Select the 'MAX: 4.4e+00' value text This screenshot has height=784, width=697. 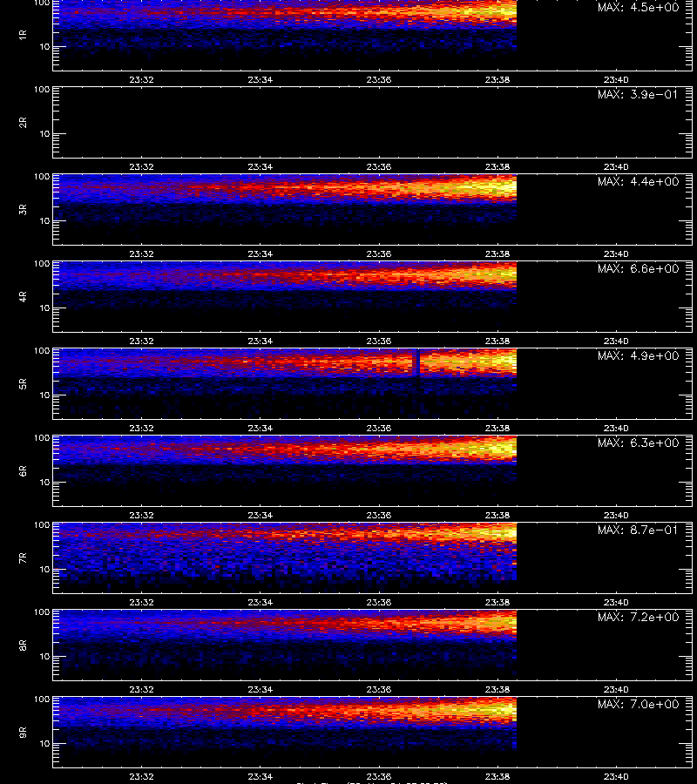[x=638, y=181]
